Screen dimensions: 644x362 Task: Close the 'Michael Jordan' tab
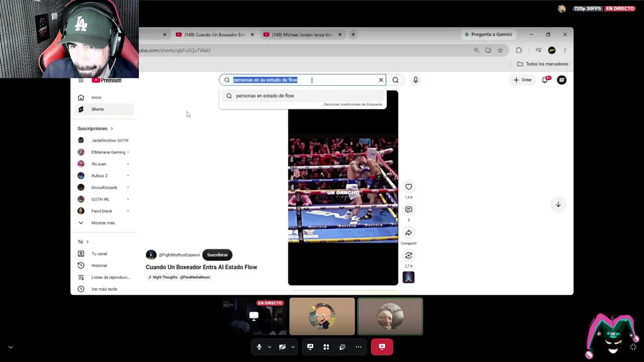coord(340,35)
